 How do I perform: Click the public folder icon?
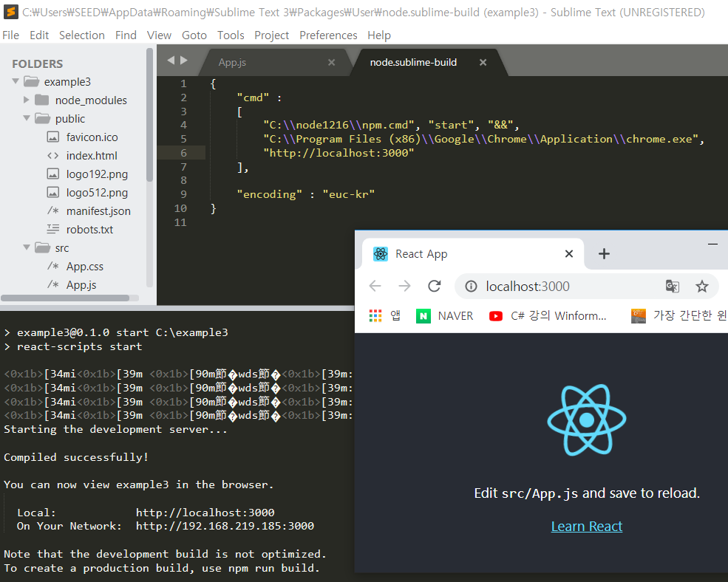pyautogui.click(x=42, y=118)
